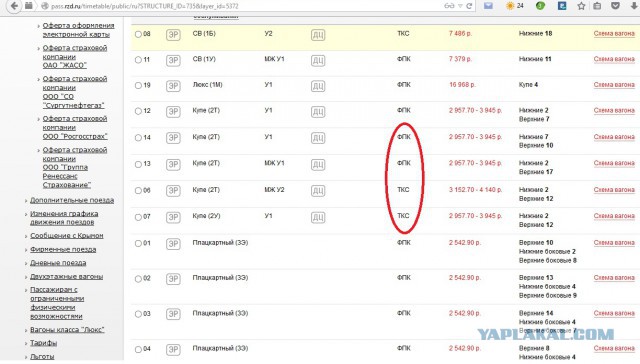Open Схема вагона link for car 06
The width and height of the screenshot is (640, 364).
614,190
